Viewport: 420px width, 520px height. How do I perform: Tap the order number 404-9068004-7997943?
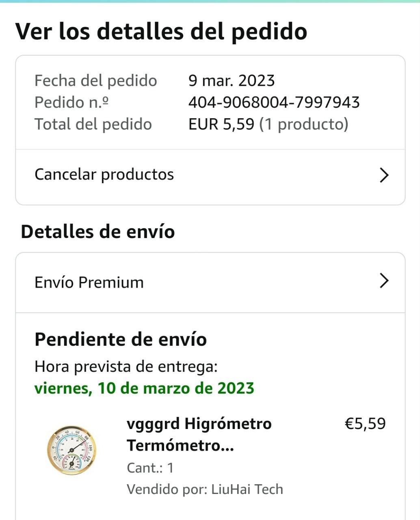[274, 102]
